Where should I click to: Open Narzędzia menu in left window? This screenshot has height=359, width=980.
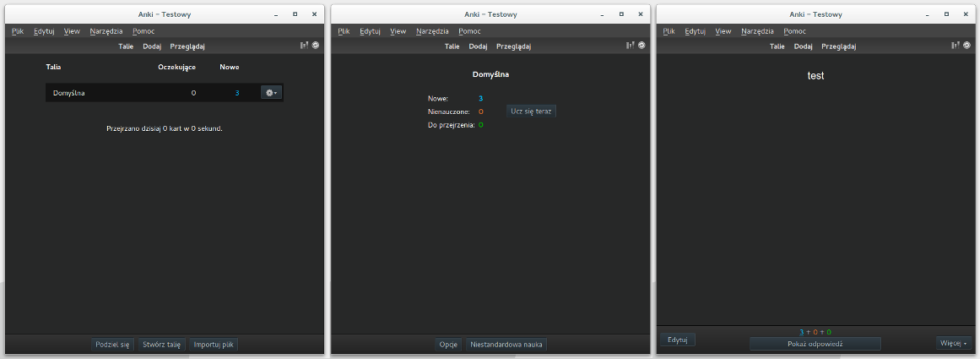pos(106,31)
